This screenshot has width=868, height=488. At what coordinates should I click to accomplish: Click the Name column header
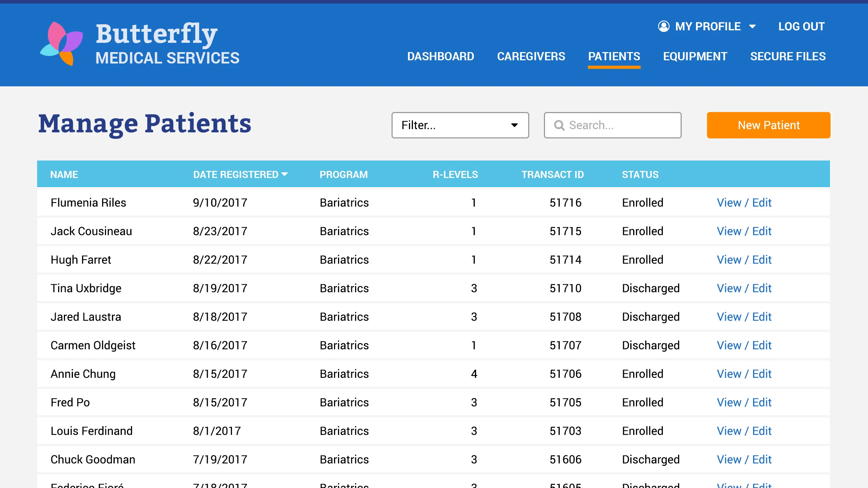[x=64, y=174]
